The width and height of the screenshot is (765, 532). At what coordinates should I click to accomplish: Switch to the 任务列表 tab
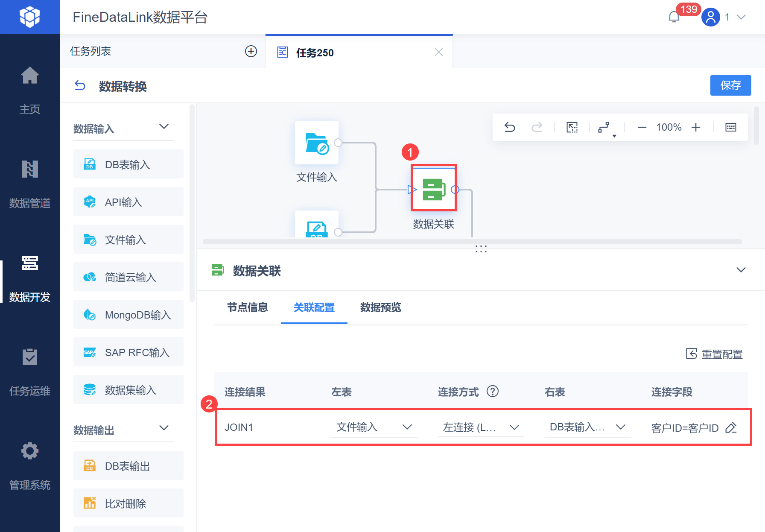[x=91, y=51]
